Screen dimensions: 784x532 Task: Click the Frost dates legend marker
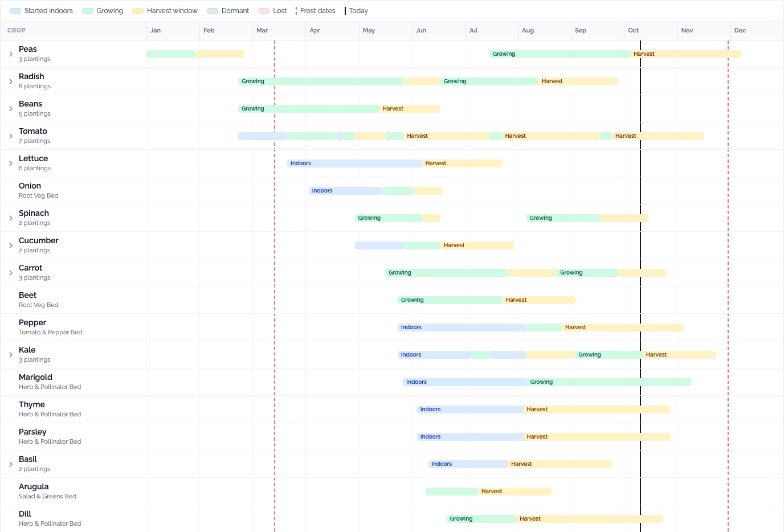(x=296, y=11)
